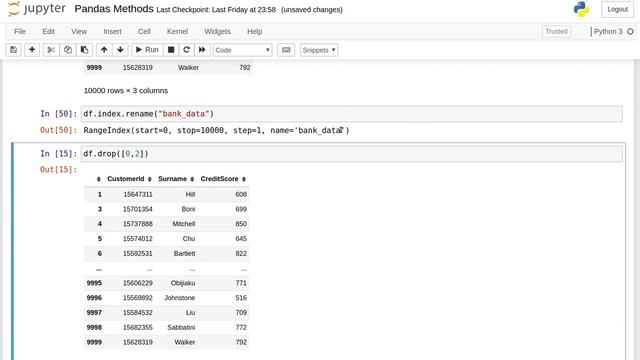This screenshot has height=360, width=640.
Task: Open the Kernel menu
Action: click(x=177, y=31)
